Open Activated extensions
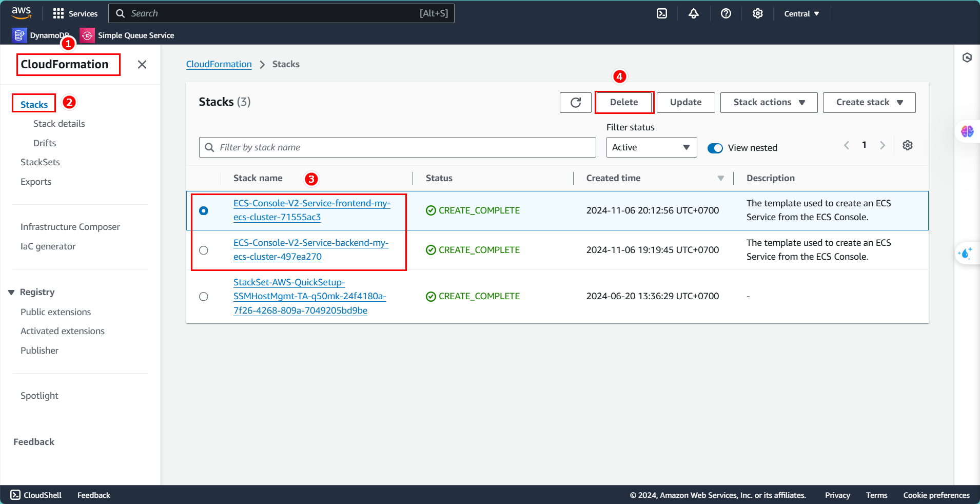 click(63, 331)
